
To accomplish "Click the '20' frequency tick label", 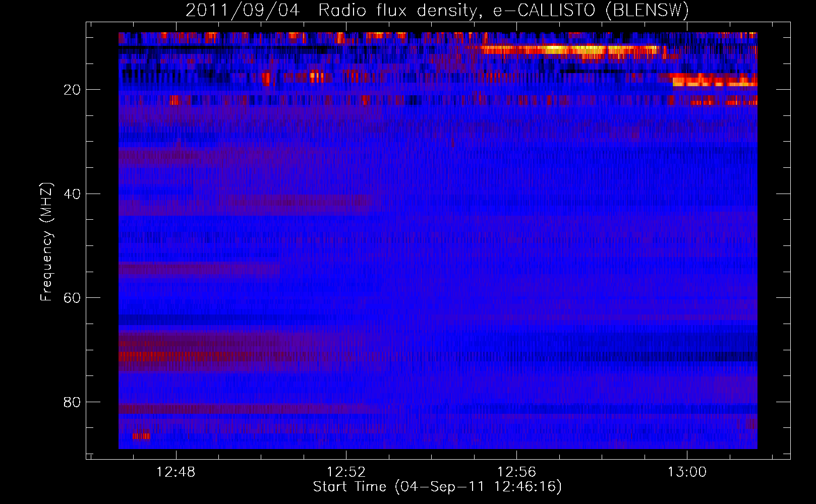I will click(x=72, y=90).
